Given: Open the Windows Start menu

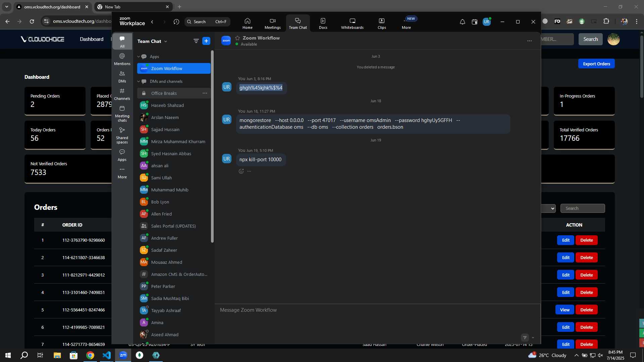Looking at the screenshot, I should 8,355.
